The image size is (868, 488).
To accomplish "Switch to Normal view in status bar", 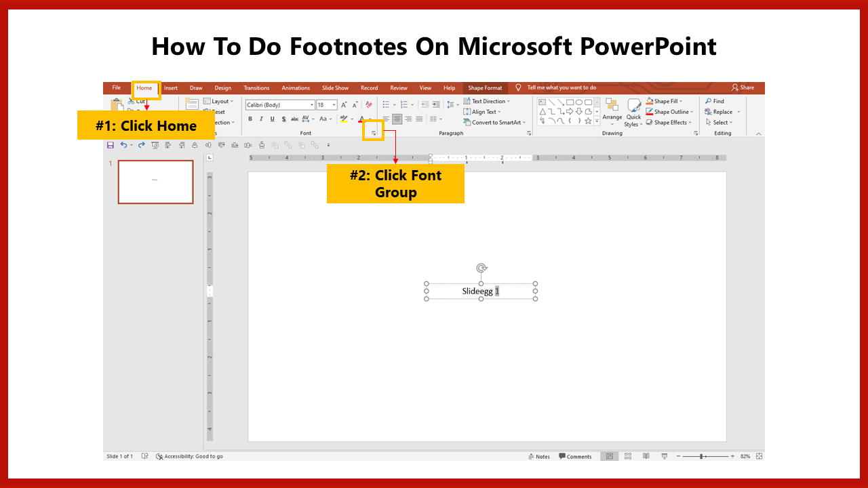I will pos(610,456).
